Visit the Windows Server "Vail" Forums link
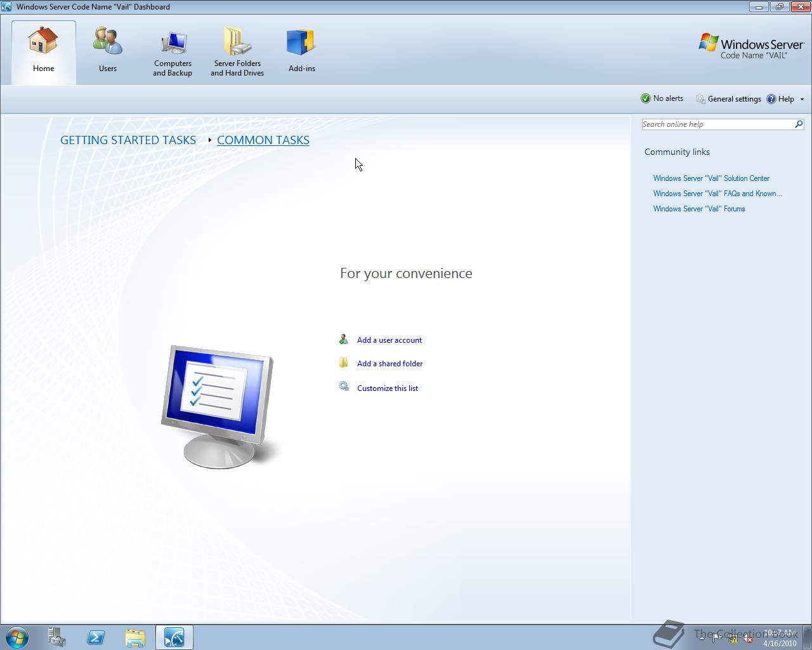This screenshot has height=650, width=812. click(699, 209)
